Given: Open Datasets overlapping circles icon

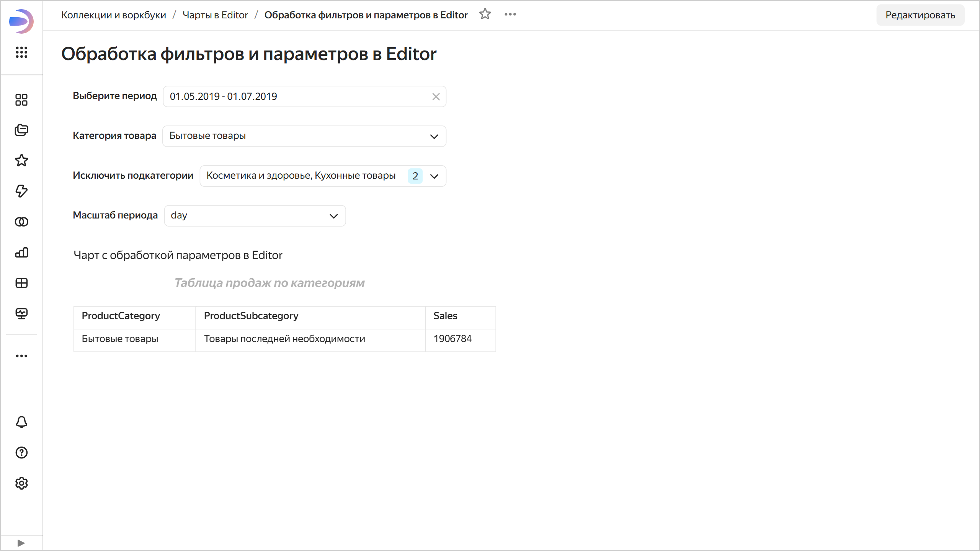Looking at the screenshot, I should [x=21, y=222].
